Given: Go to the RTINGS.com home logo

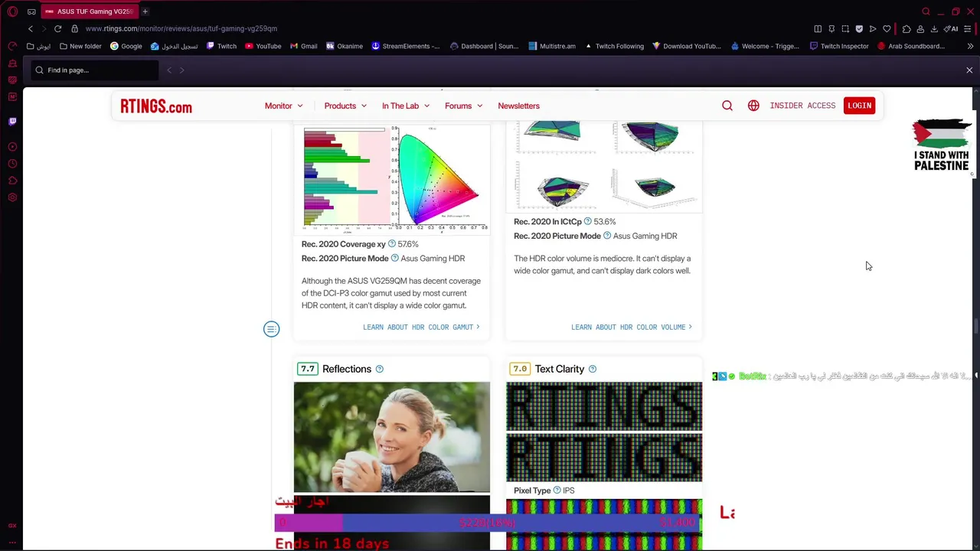Looking at the screenshot, I should (x=156, y=106).
